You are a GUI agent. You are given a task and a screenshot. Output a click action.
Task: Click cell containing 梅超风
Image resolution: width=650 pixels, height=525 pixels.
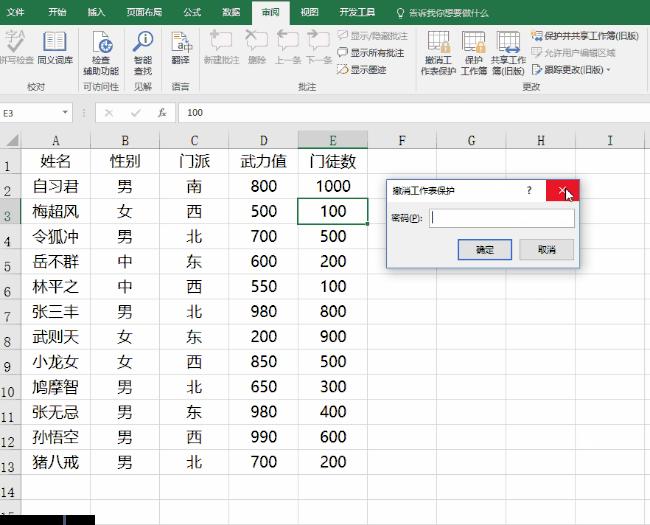[56, 211]
